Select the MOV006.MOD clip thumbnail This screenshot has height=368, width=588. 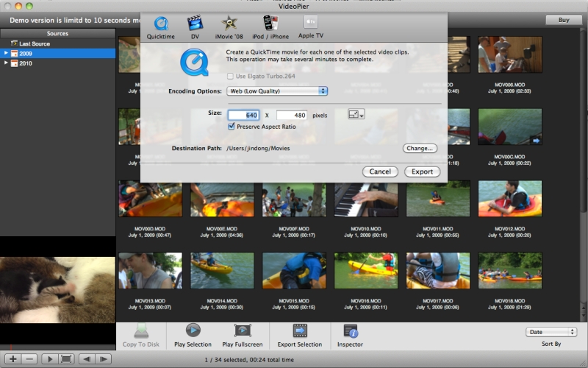[x=510, y=54]
